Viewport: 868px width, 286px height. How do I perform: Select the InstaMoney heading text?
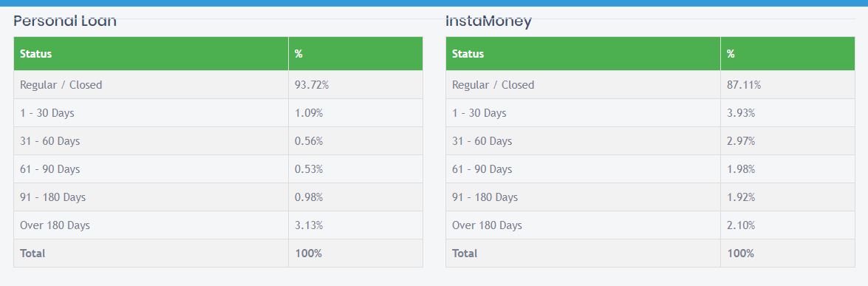[x=488, y=21]
